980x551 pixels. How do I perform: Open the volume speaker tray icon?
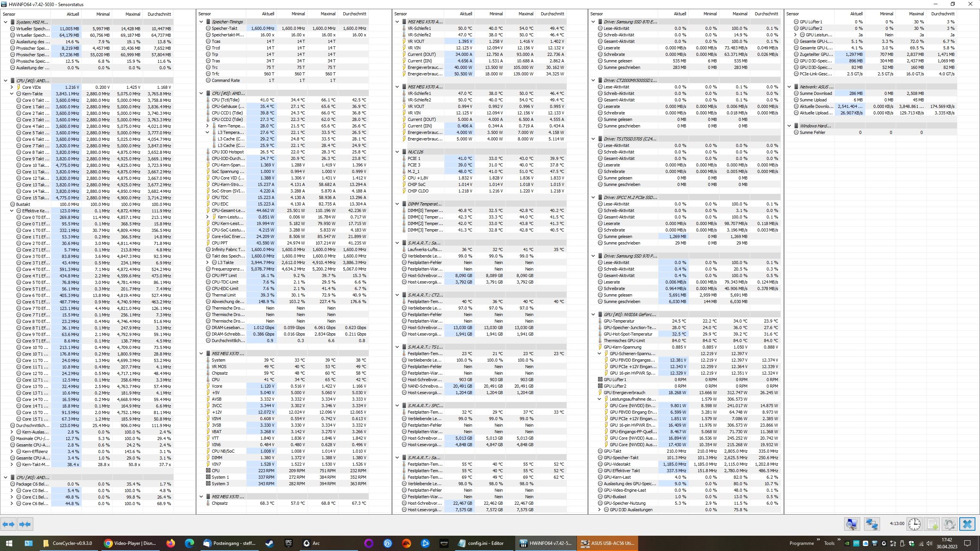[x=930, y=543]
